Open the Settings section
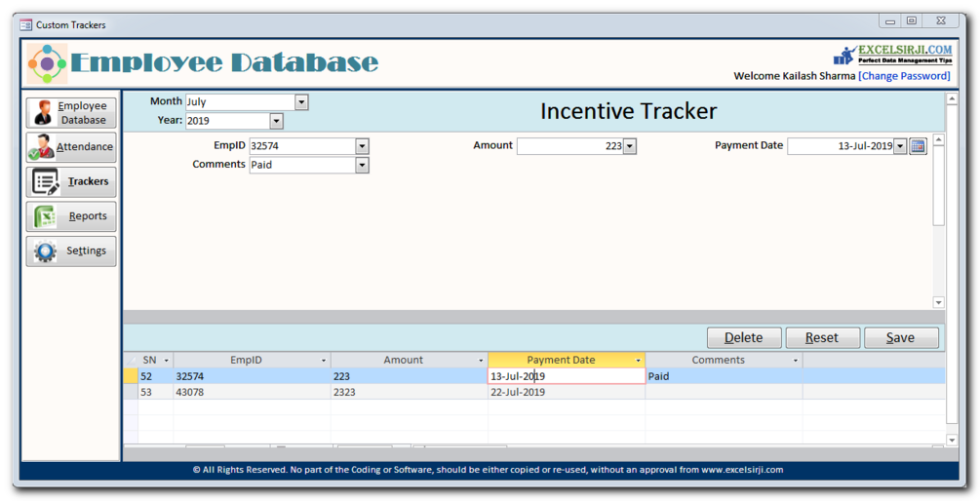The height and width of the screenshot is (501, 980). pos(70,251)
